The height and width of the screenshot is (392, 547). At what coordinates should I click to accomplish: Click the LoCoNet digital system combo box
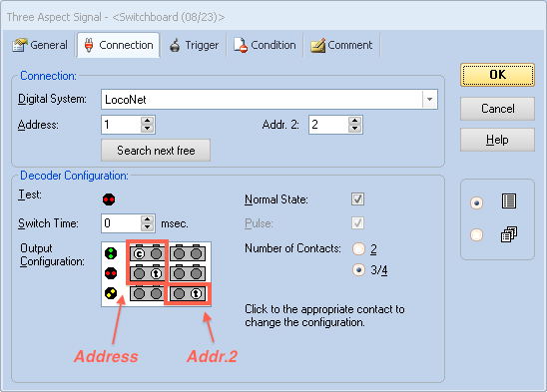click(x=269, y=100)
